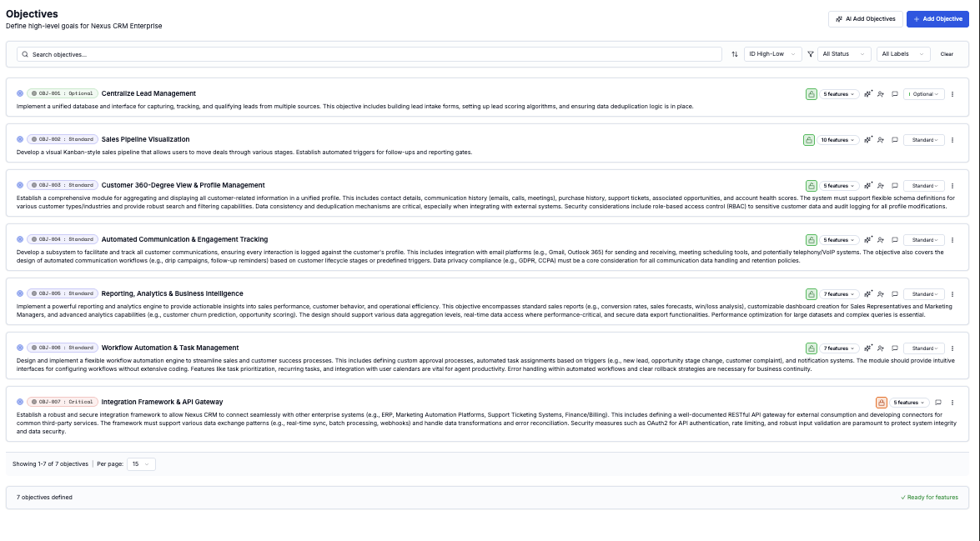
Task: Toggle the green lock on Customer 360-Degree View
Action: tap(812, 186)
